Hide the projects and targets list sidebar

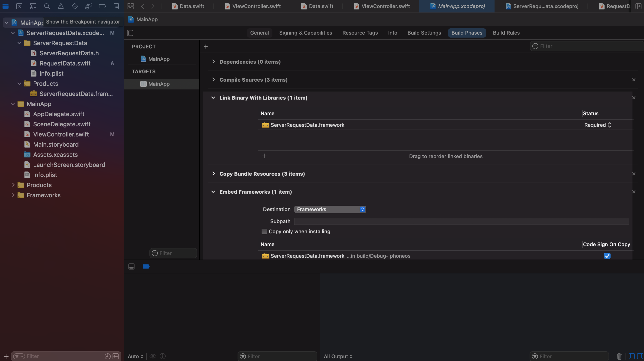(x=130, y=33)
